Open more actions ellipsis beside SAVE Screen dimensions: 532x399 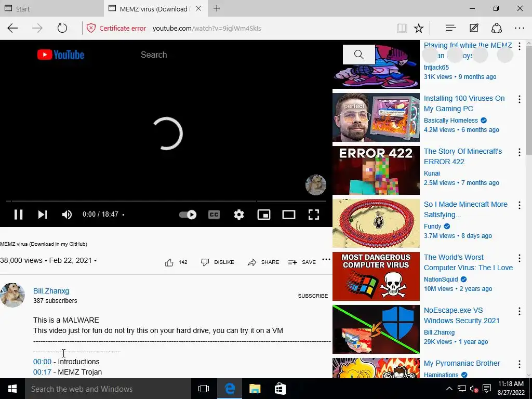pos(326,259)
